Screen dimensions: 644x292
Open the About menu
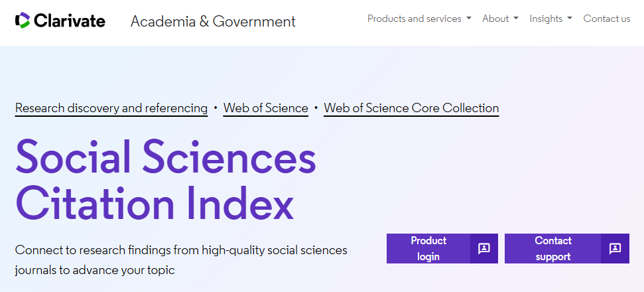(x=495, y=19)
